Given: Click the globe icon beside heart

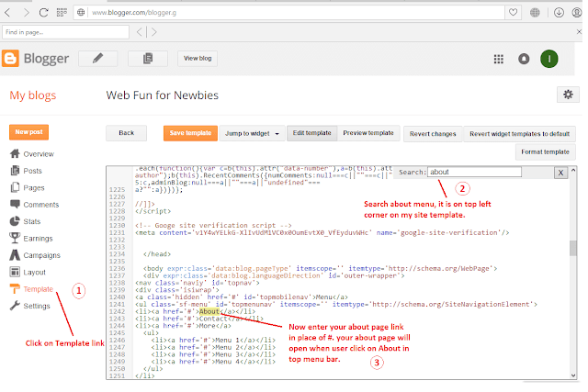Looking at the screenshot, I should [x=535, y=13].
